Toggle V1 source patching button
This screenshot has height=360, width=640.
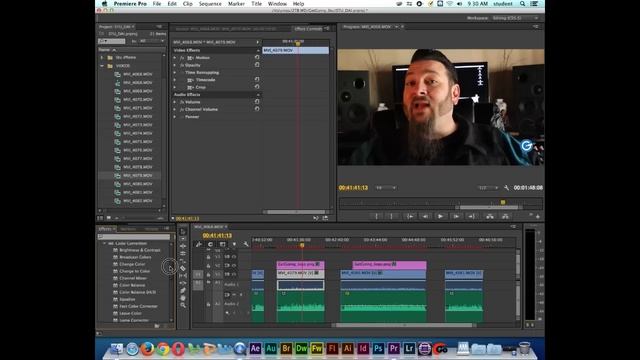[x=198, y=274]
